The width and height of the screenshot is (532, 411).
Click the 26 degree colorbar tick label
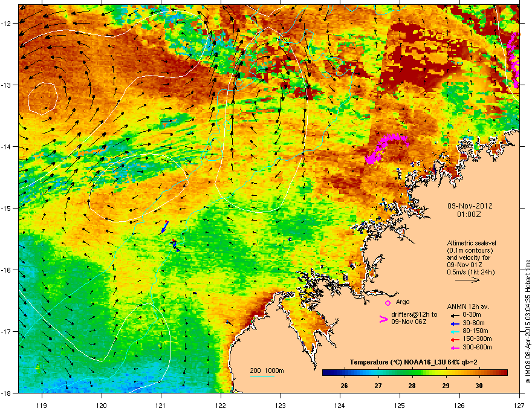point(344,386)
